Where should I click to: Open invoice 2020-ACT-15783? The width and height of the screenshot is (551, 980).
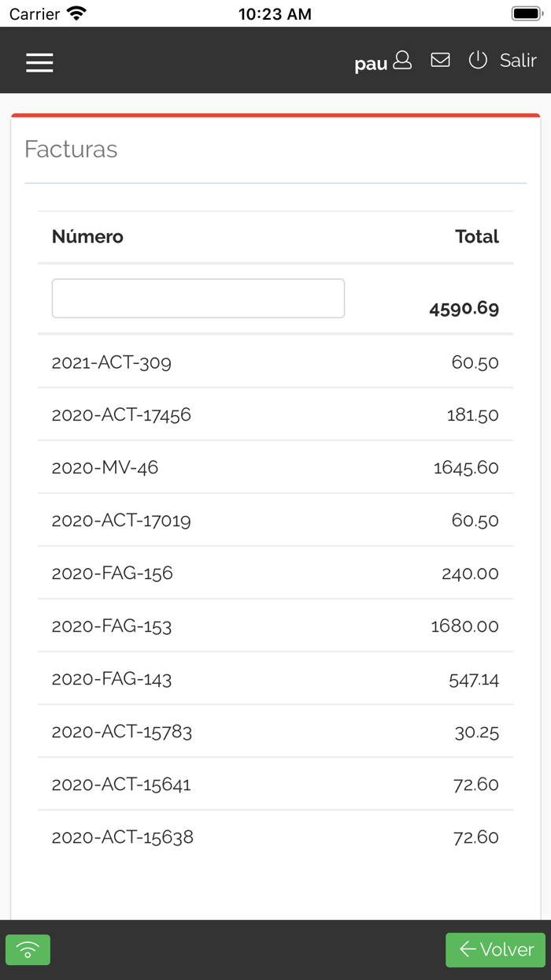122,732
